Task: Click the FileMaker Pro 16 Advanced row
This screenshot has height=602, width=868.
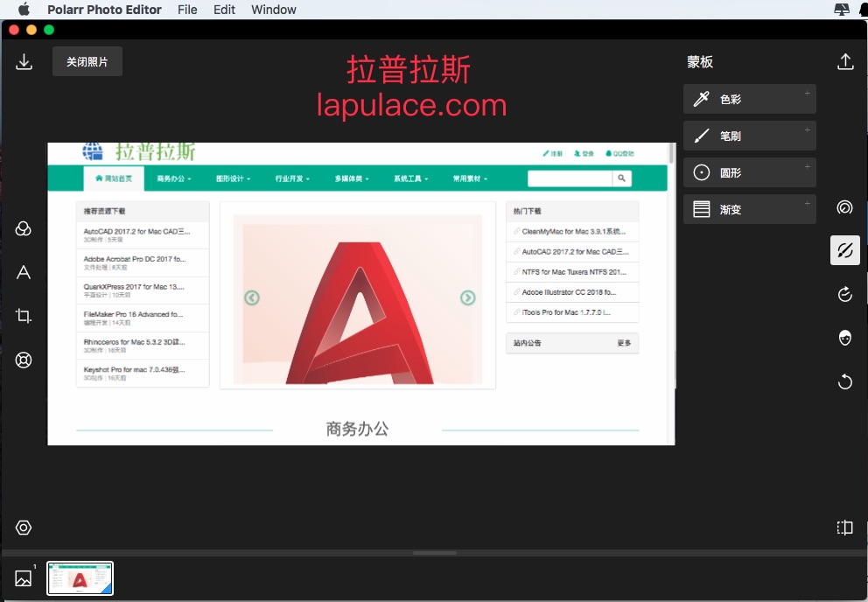Action: pos(143,318)
